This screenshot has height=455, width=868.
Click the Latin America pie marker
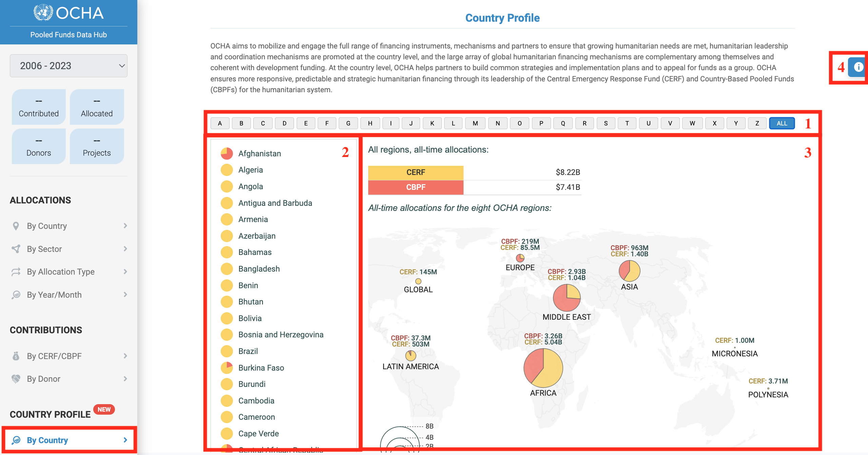tap(411, 355)
